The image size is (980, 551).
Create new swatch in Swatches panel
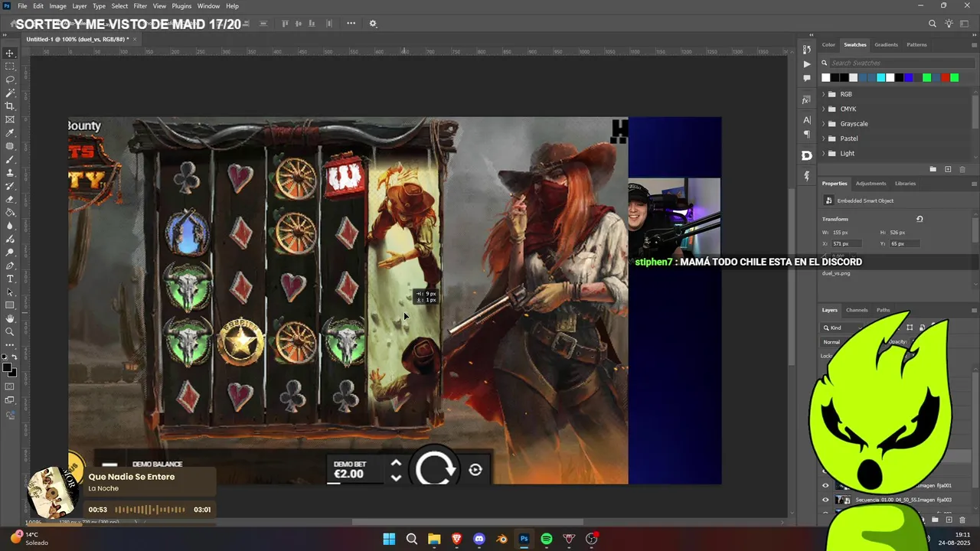[948, 169]
